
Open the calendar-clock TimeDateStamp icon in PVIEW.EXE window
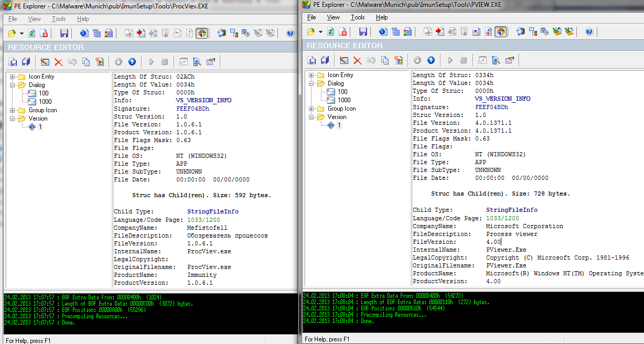[544, 31]
